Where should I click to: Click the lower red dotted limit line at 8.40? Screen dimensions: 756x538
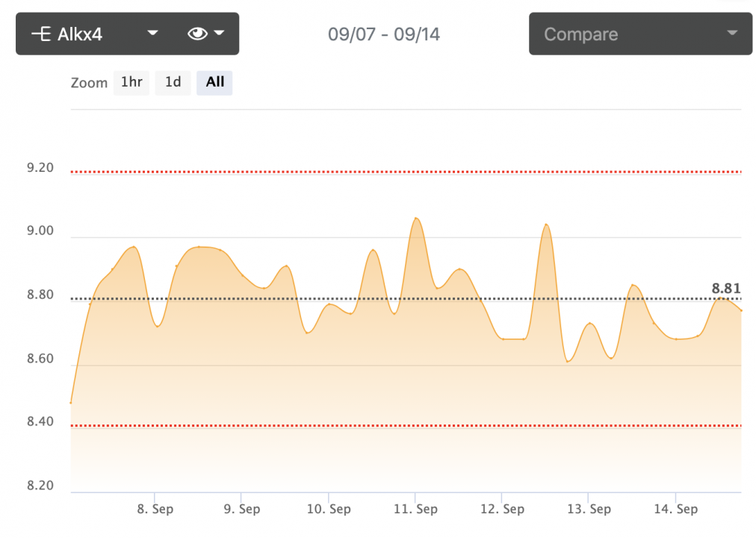pyautogui.click(x=403, y=426)
